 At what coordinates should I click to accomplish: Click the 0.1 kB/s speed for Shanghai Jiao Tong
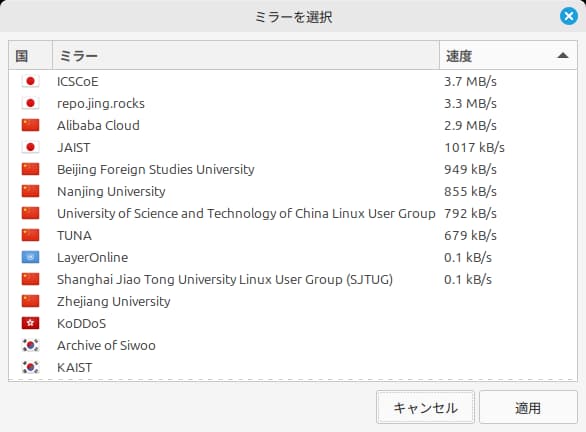pyautogui.click(x=468, y=280)
